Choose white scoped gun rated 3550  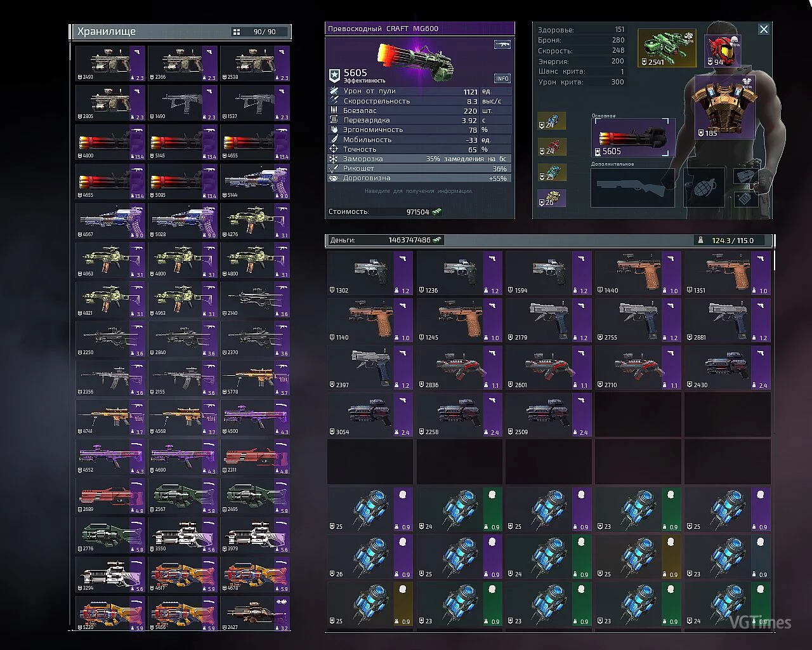pos(183,536)
